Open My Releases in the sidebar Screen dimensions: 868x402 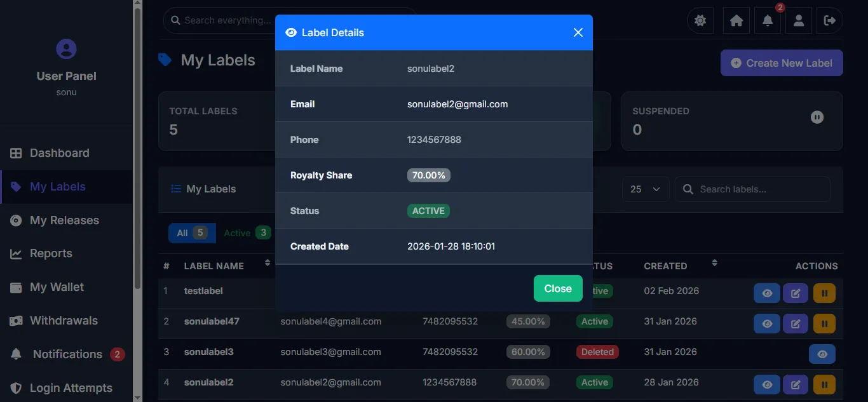pos(66,220)
